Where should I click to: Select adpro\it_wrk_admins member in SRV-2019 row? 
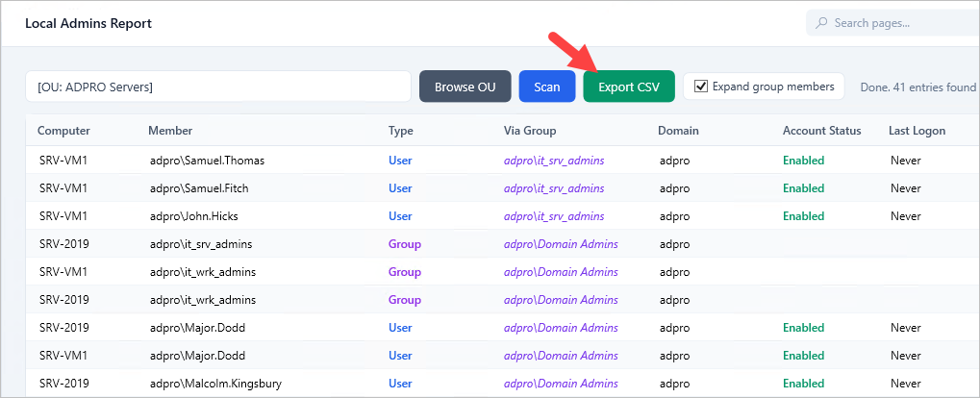(203, 299)
